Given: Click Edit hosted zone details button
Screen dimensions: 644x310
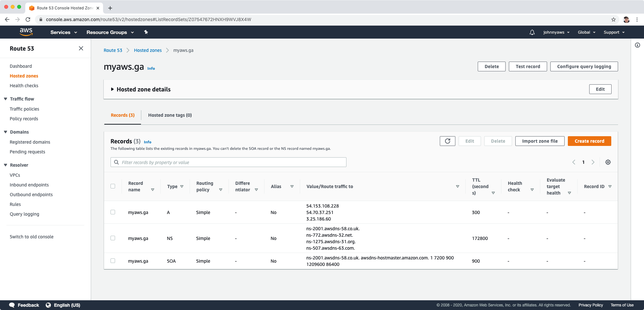Looking at the screenshot, I should click(600, 89).
